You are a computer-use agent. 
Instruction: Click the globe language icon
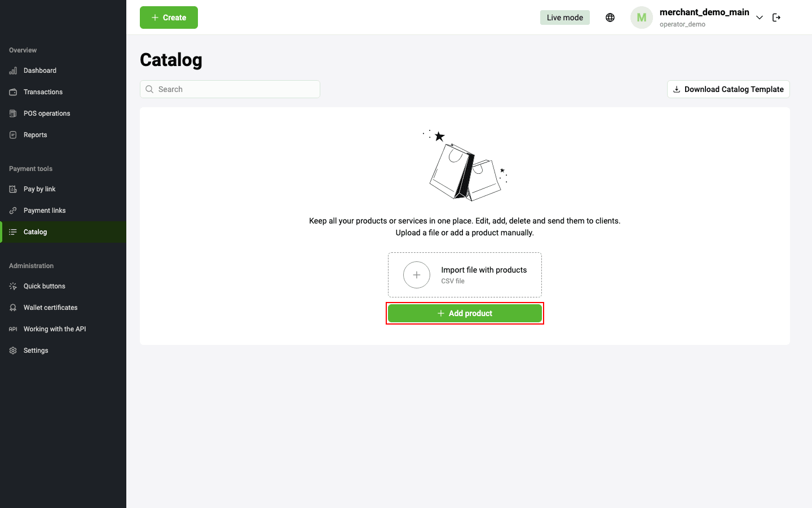pos(610,17)
